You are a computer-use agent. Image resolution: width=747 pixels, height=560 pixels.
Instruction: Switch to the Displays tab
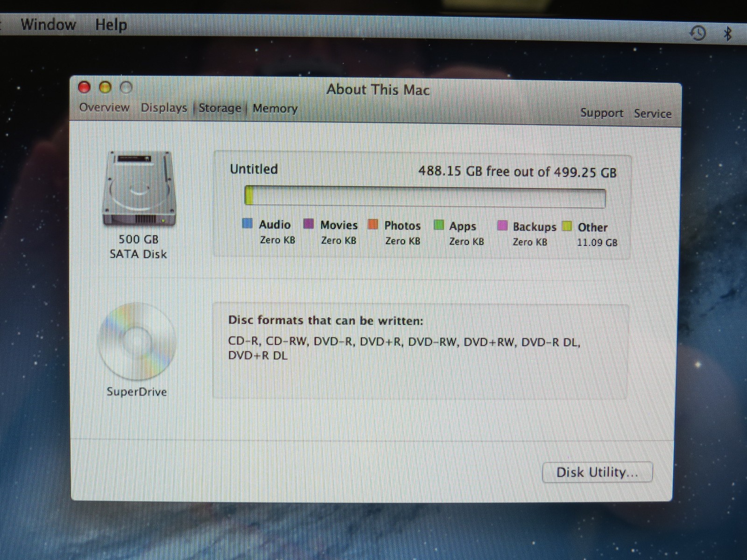pos(164,108)
